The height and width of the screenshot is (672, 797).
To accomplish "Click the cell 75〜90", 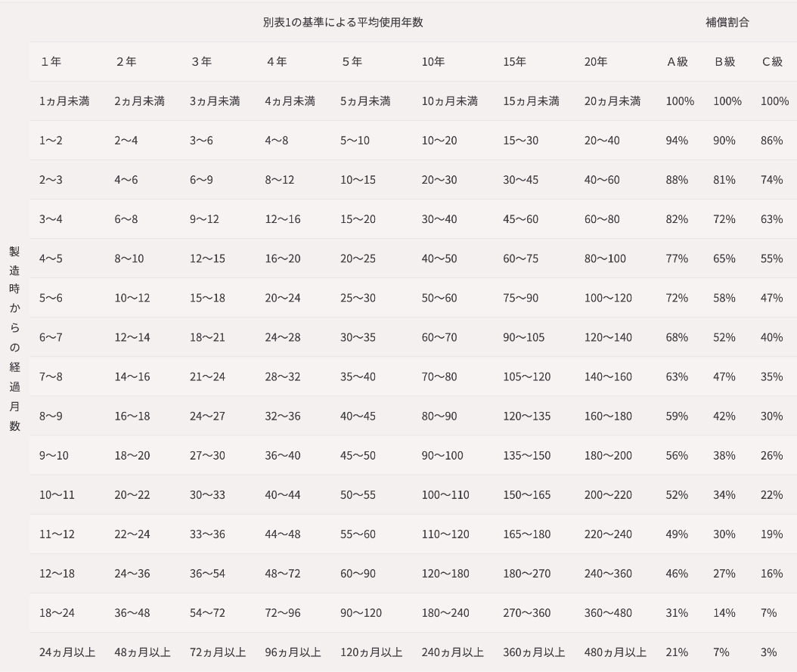I will coord(520,298).
